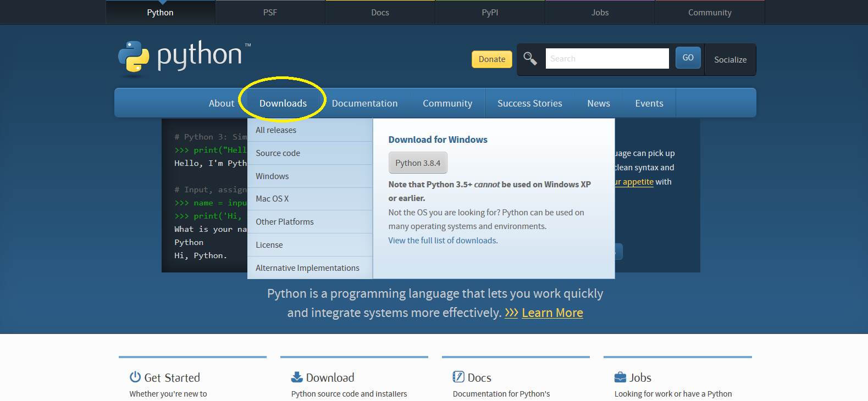The image size is (868, 401).
Task: Click 'Looking for work or have a Python' text
Action: click(673, 394)
